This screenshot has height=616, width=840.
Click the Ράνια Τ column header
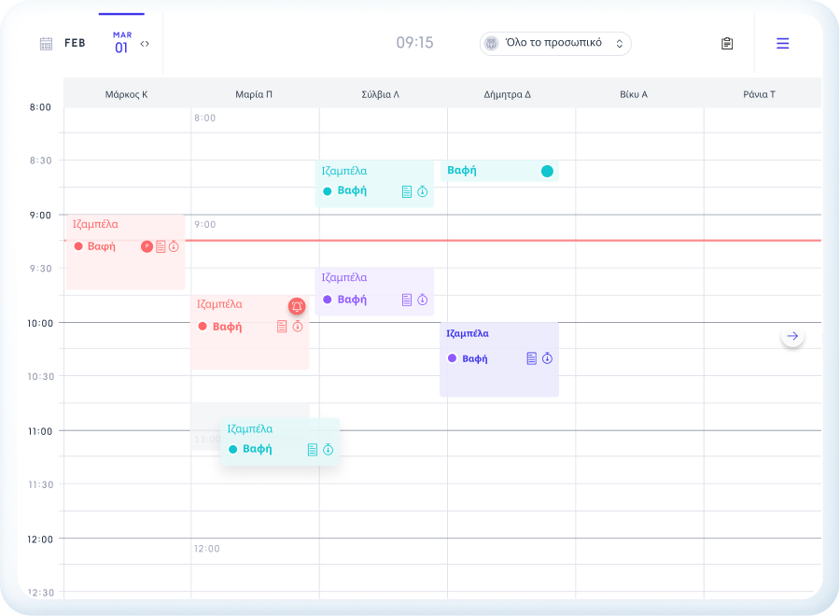pyautogui.click(x=759, y=94)
